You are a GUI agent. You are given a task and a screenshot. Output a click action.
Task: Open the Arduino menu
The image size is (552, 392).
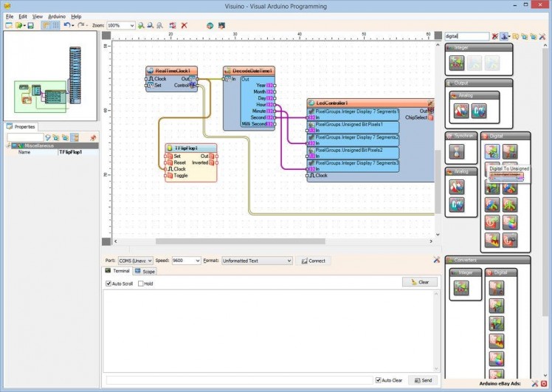(x=57, y=16)
